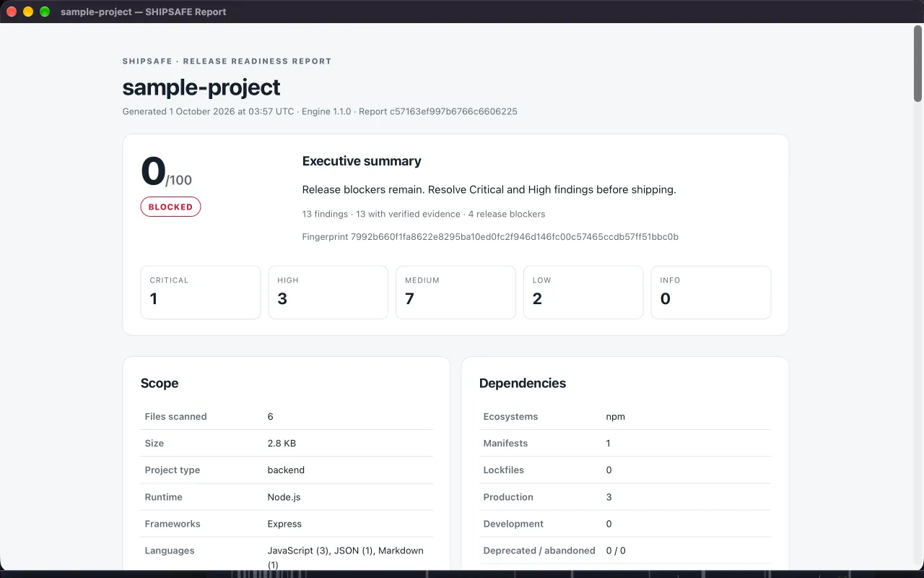Select the "Lockfiles" row label
Screen dimensions: 924x578
[504, 470]
